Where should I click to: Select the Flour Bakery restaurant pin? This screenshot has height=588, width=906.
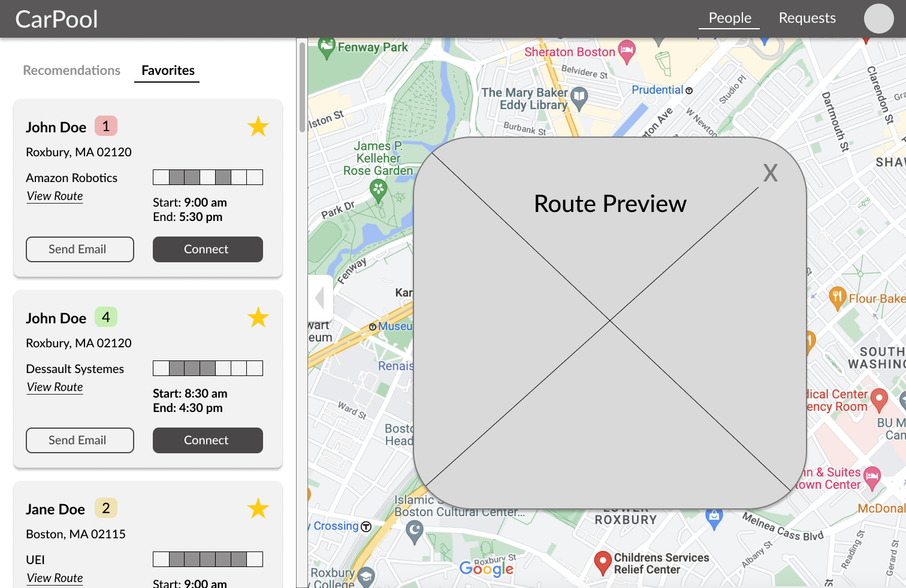[837, 298]
